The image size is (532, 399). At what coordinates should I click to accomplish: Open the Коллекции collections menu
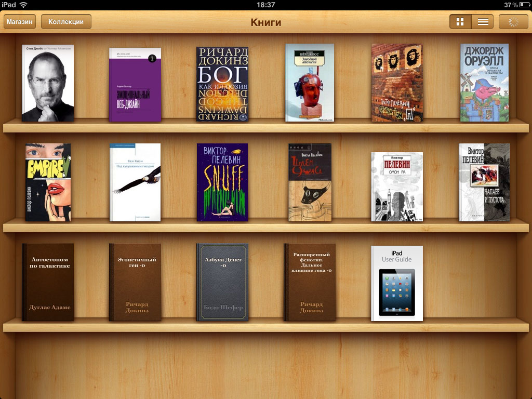click(66, 22)
